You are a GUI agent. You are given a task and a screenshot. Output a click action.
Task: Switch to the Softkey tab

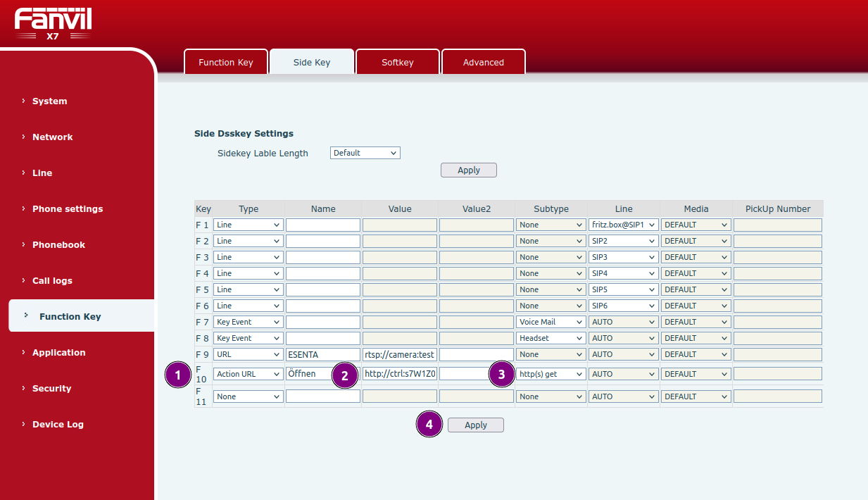tap(398, 62)
